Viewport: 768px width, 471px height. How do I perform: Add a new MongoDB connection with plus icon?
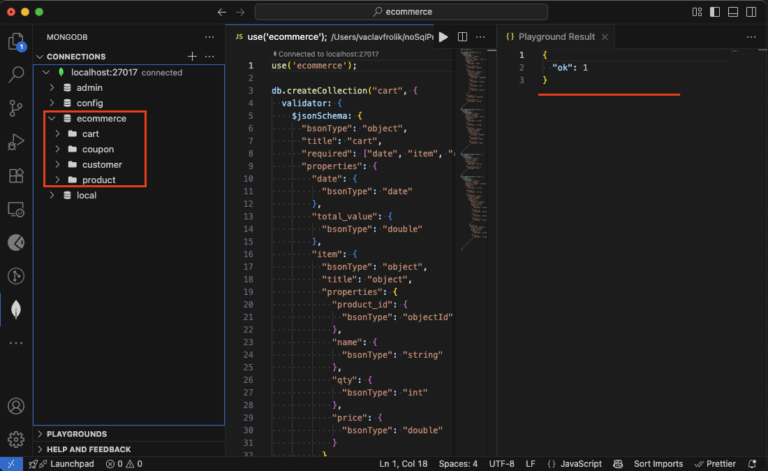pos(192,56)
